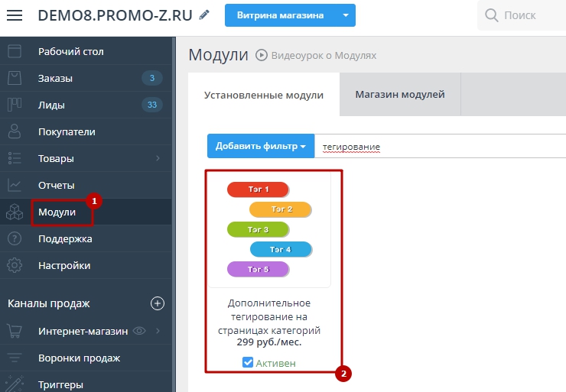Click the 299 руб./мес. price text

coord(269,342)
